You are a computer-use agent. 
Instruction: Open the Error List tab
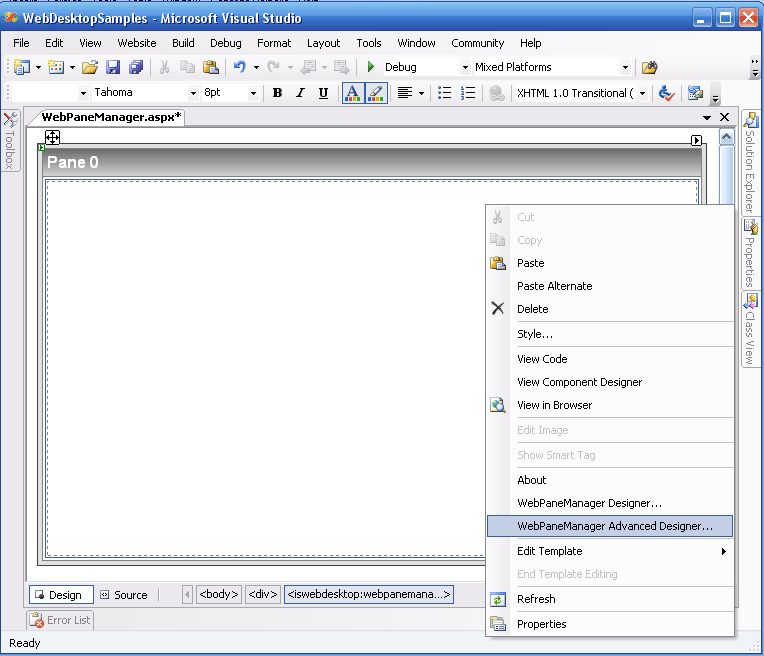click(x=60, y=620)
